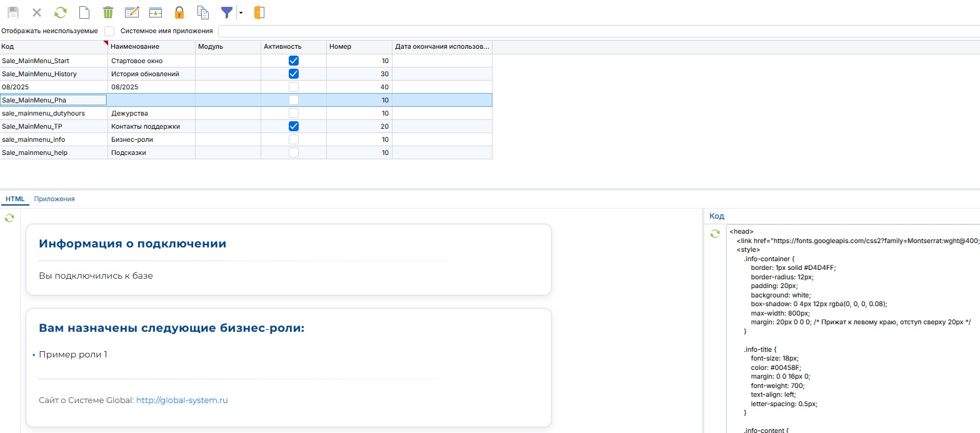Click the 08/2025 cell in Наименование column
Viewport: 980px width, 433px height.
152,87
